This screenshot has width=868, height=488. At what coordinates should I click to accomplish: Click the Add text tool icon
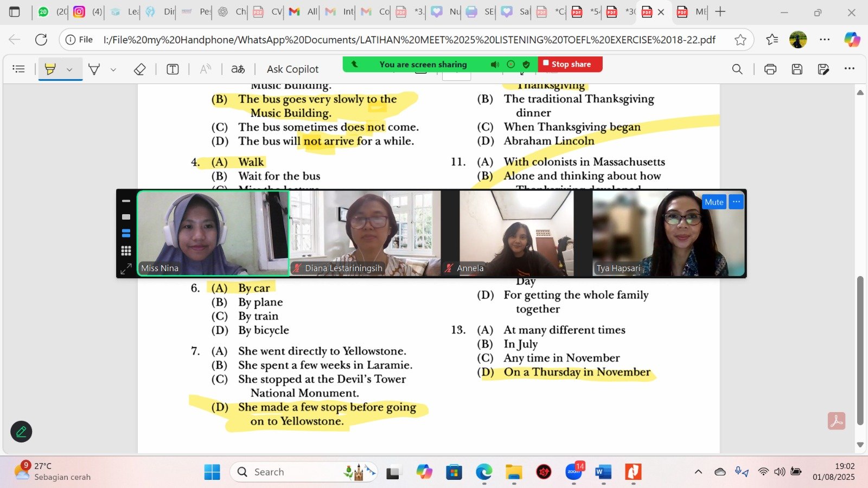(173, 69)
